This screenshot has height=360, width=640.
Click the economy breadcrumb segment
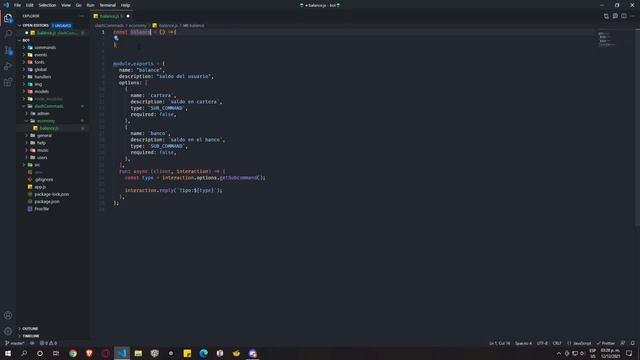[138, 25]
